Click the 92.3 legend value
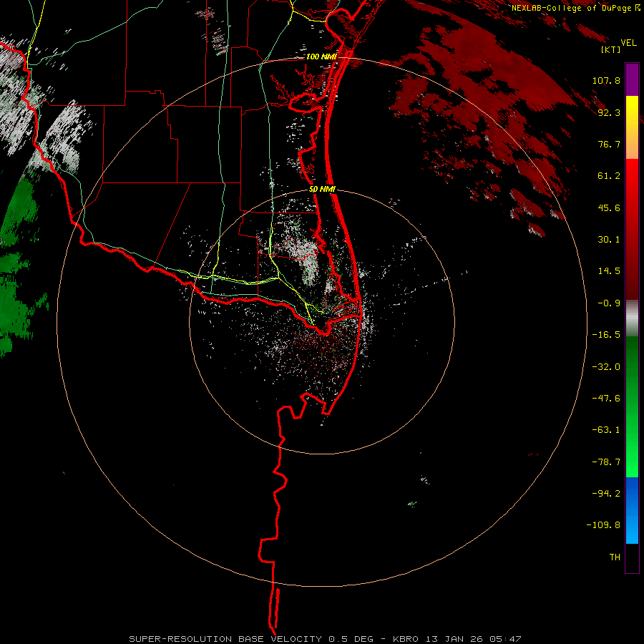Viewport: 644px width, 644px height. click(609, 112)
